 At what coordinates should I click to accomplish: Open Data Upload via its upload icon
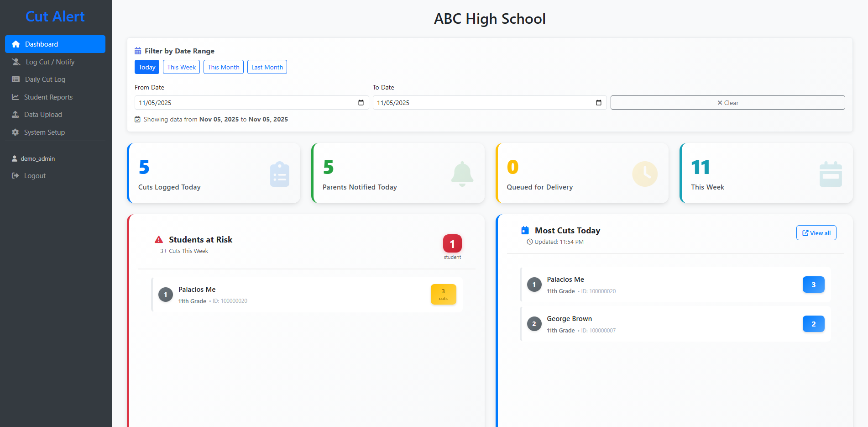pyautogui.click(x=16, y=114)
